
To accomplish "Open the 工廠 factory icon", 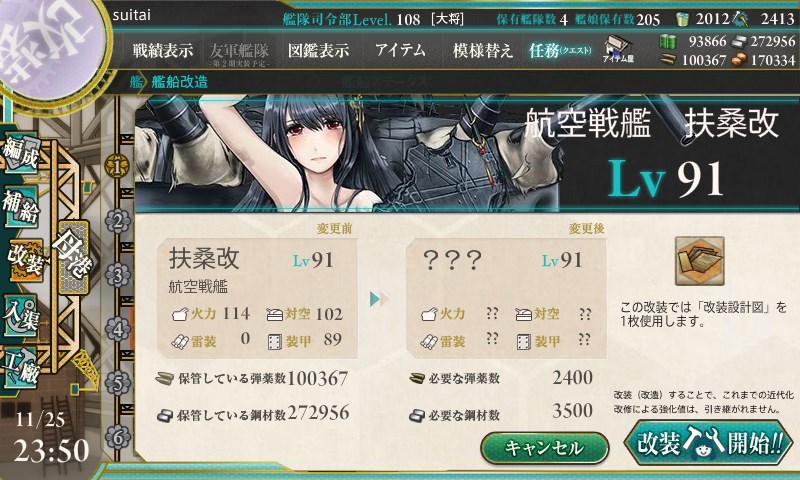I will [21, 368].
